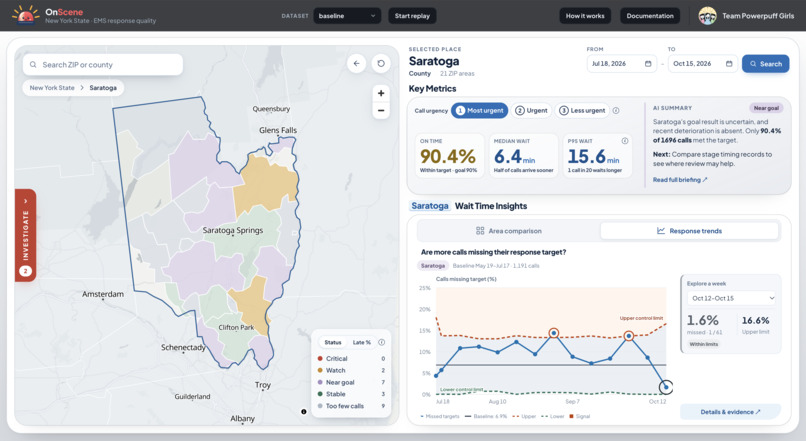Screen dimensions: 806x441
Task: Open the From date field Jul 18, 2026
Action: coord(621,64)
